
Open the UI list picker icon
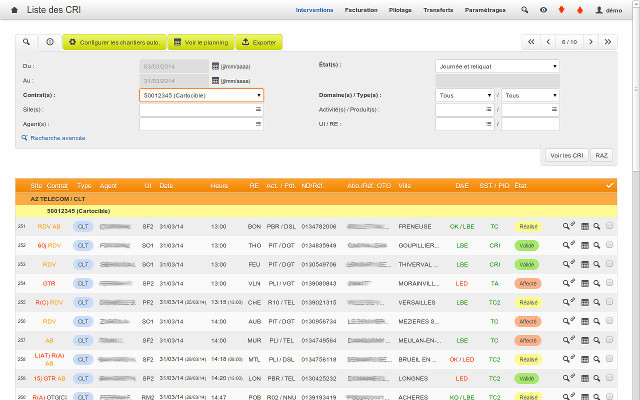point(489,124)
